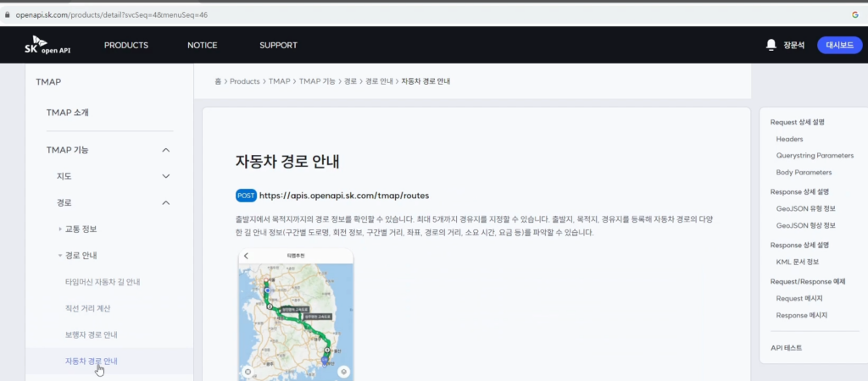The width and height of the screenshot is (868, 381).
Task: Click TMAP heading in sidebar
Action: [48, 82]
